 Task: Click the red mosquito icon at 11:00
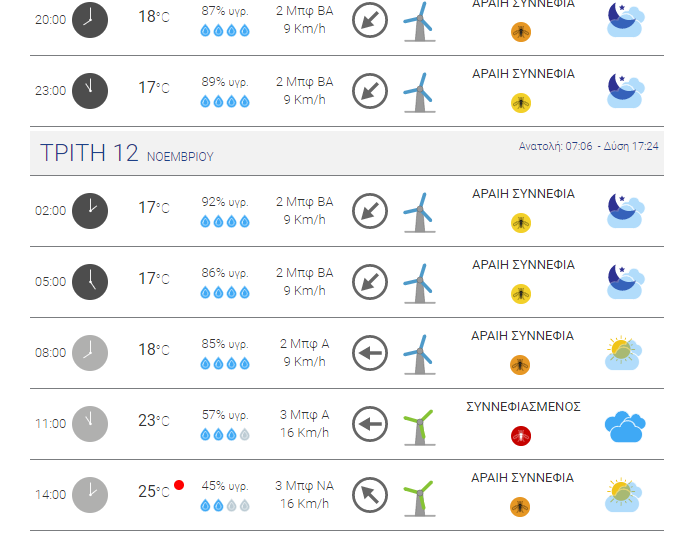[x=521, y=436]
